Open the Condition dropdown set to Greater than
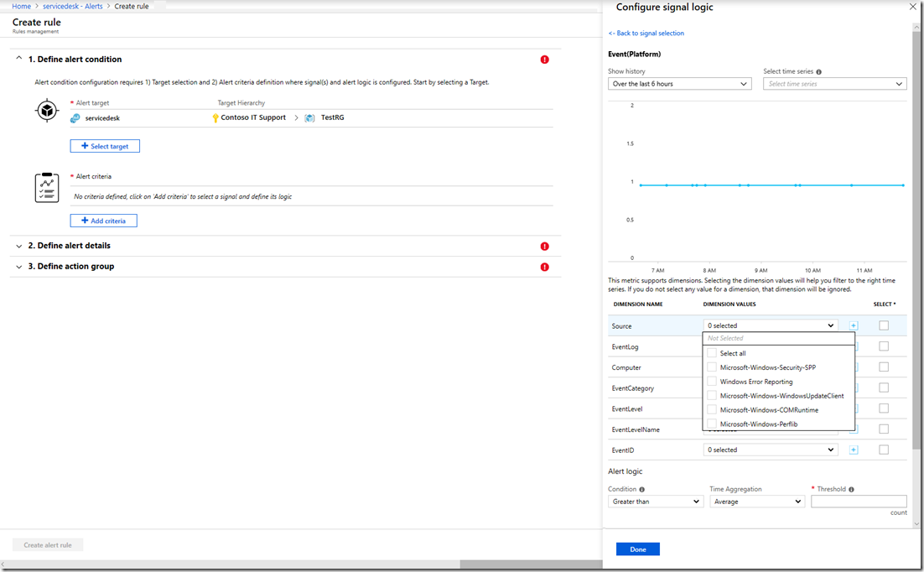This screenshot has width=924, height=572. click(656, 502)
